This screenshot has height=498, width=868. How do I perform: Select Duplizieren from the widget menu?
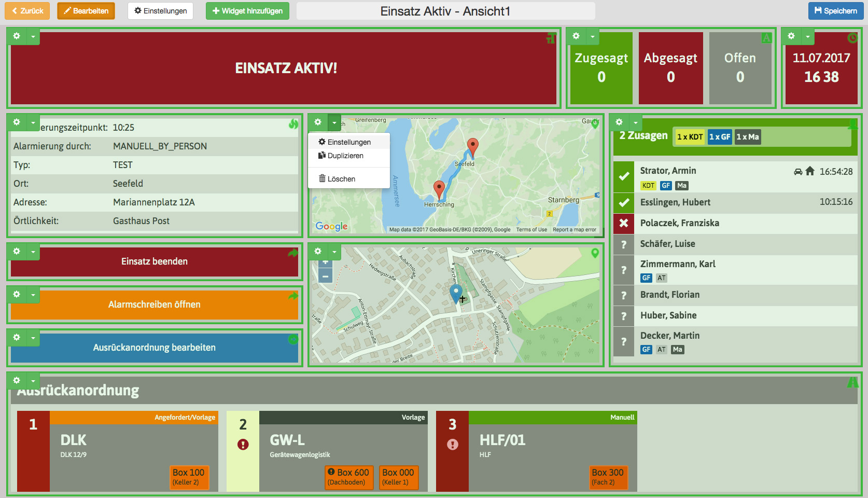345,156
